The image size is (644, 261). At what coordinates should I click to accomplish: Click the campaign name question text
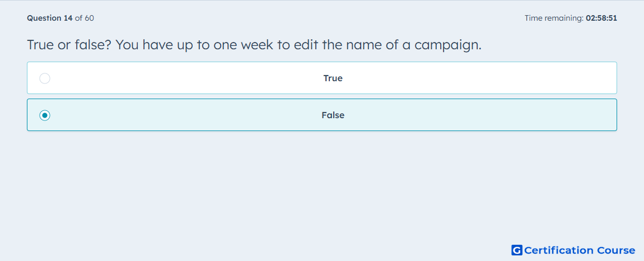[x=254, y=45]
